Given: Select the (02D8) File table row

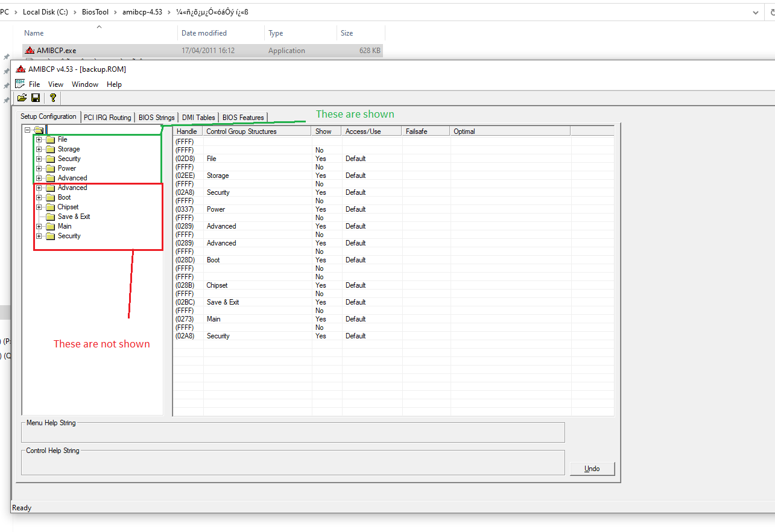Looking at the screenshot, I should pos(393,159).
